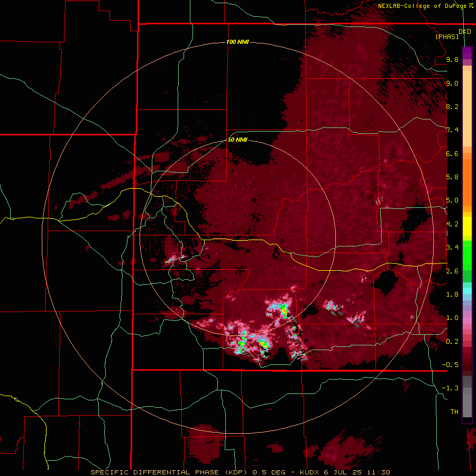
Task: Click the 50 NMI range ring label
Action: [x=237, y=140]
